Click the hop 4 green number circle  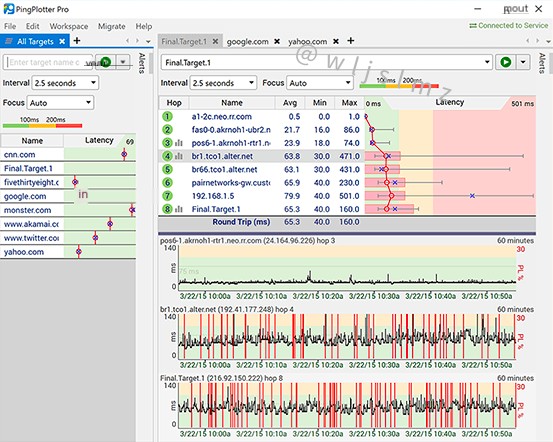point(167,156)
